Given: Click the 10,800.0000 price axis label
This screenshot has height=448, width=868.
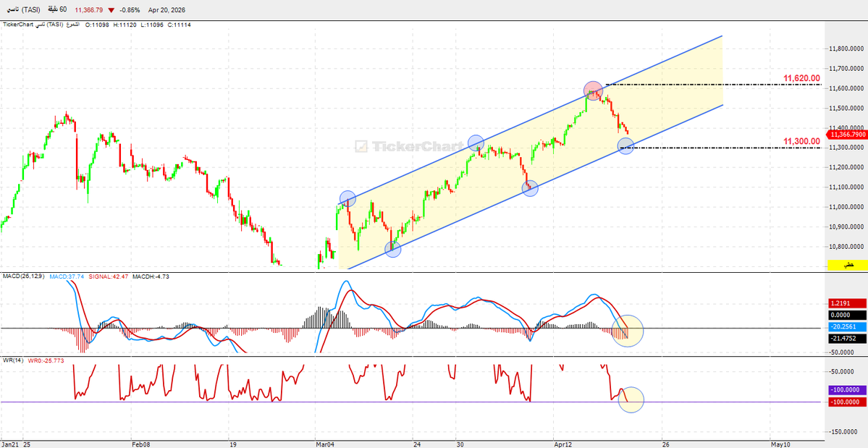Looking at the screenshot, I should pyautogui.click(x=847, y=247).
